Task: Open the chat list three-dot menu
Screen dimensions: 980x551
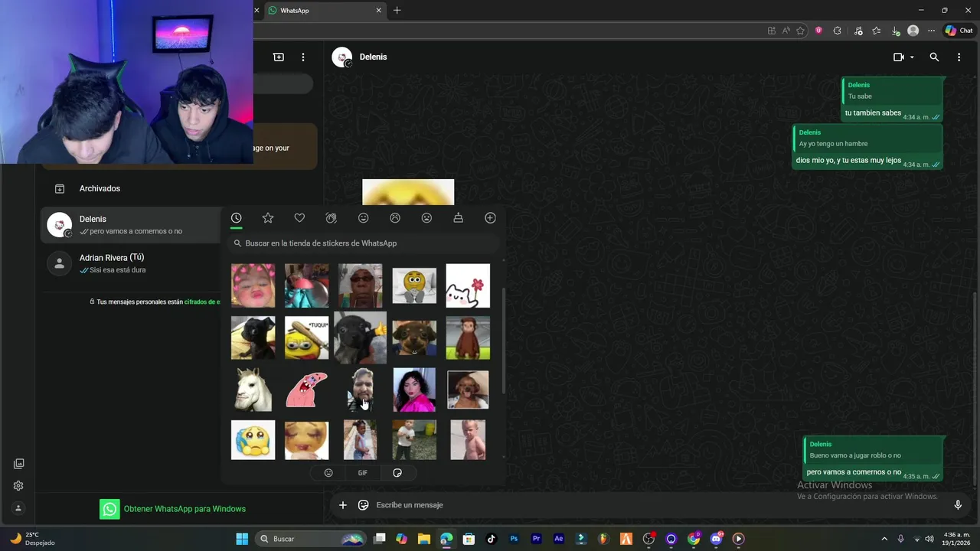Action: [303, 57]
